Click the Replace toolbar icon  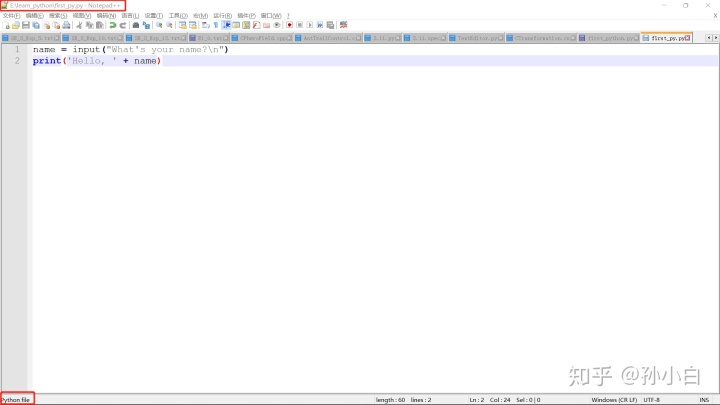tap(146, 25)
